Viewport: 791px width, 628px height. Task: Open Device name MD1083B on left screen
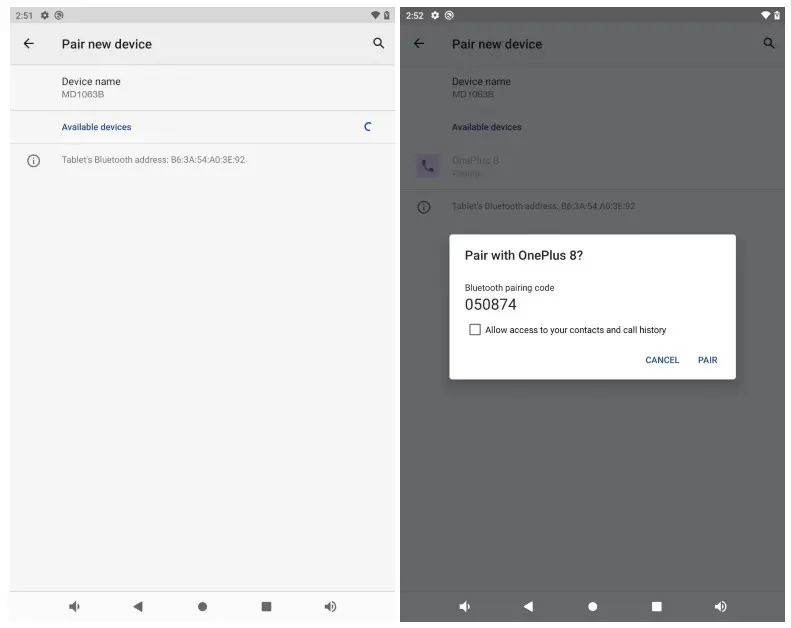(x=202, y=88)
